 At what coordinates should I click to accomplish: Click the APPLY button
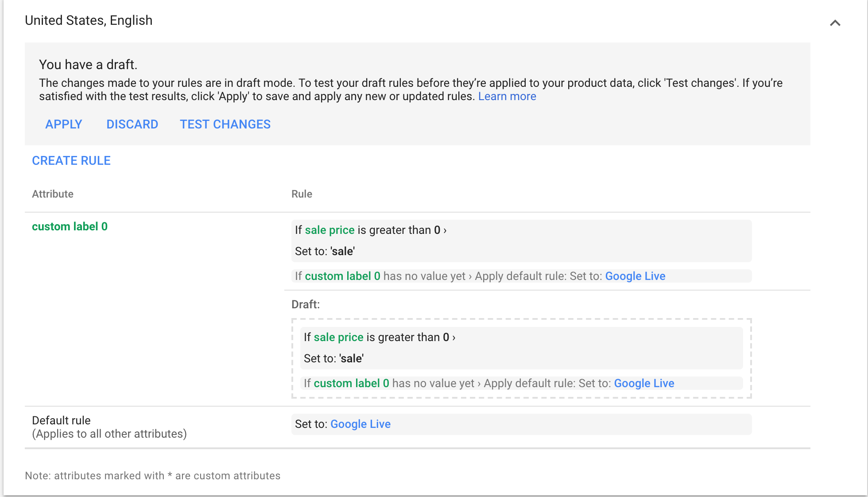click(x=64, y=124)
